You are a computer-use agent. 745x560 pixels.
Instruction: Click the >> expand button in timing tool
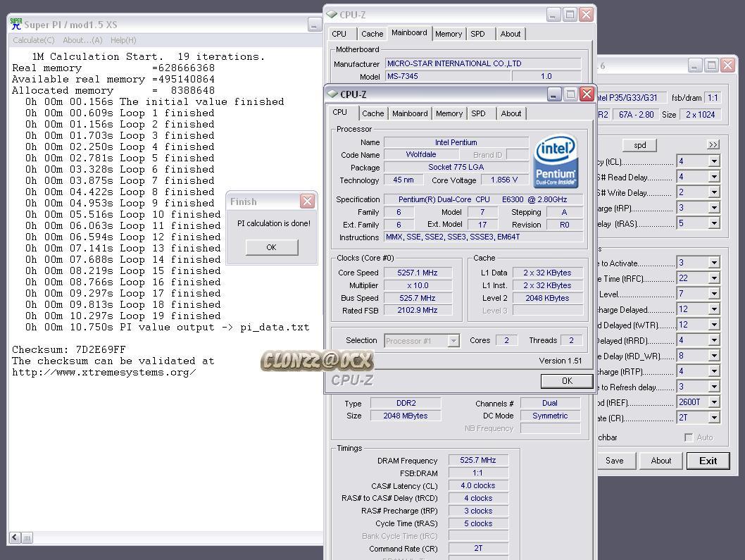tap(713, 144)
